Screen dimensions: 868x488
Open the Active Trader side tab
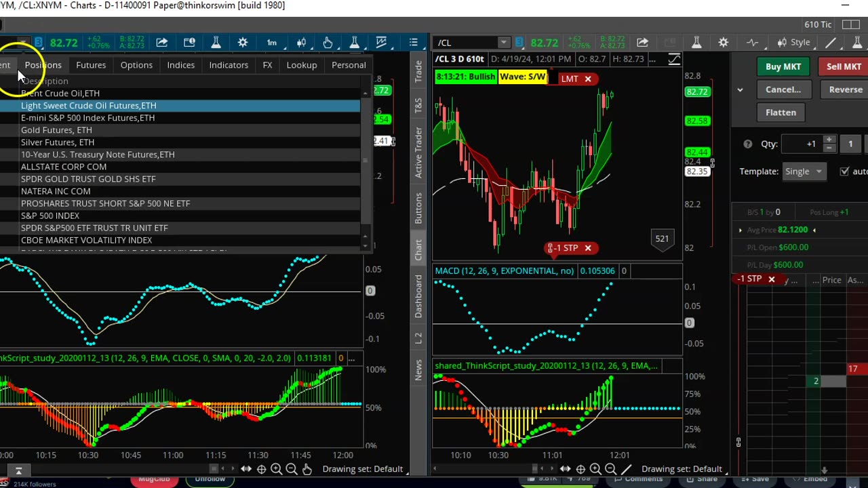(418, 154)
